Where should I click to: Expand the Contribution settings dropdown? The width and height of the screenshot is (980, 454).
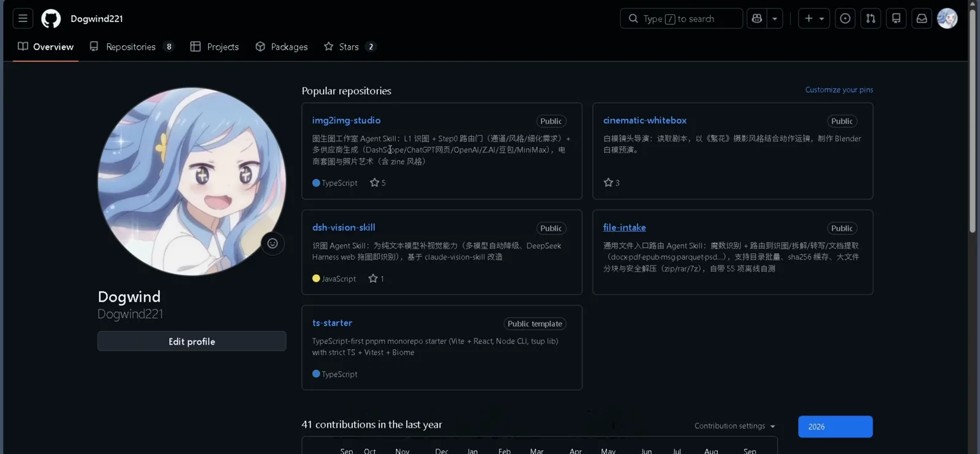click(x=734, y=426)
